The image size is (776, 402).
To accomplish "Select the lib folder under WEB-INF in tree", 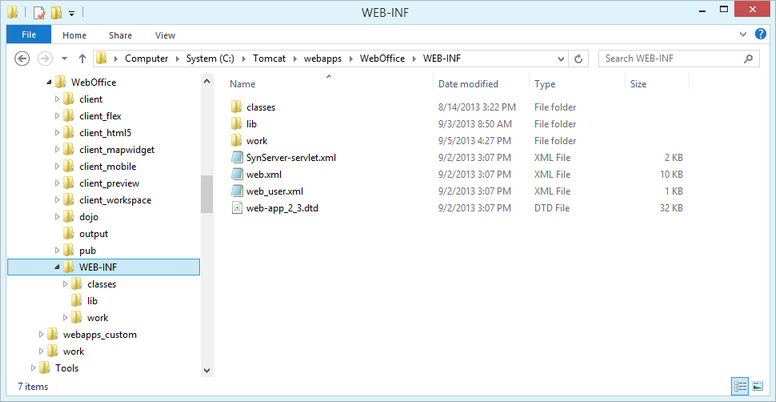I will coord(92,301).
